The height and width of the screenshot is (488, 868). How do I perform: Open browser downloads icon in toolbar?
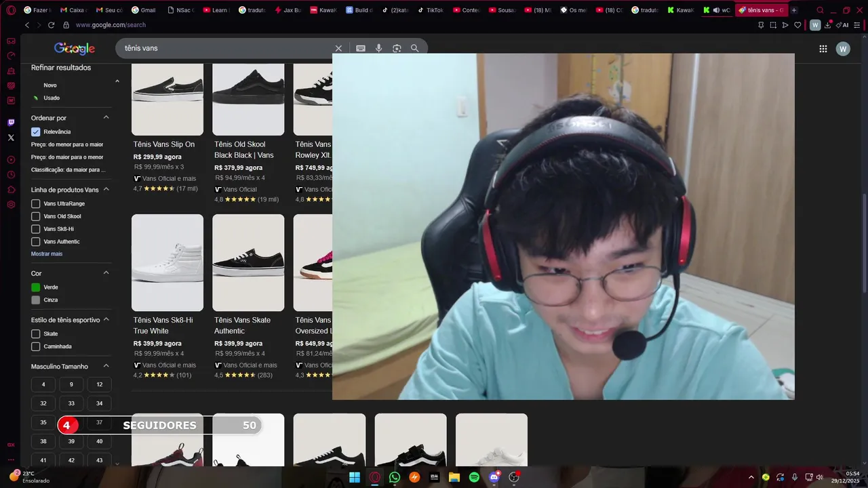827,25
